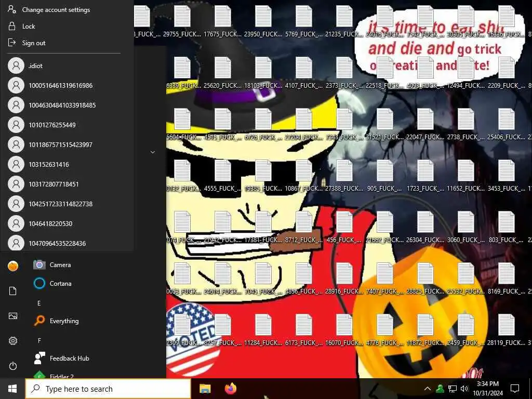Select desktop file beginning 26304
This screenshot has height=399, width=532.
tap(425, 227)
